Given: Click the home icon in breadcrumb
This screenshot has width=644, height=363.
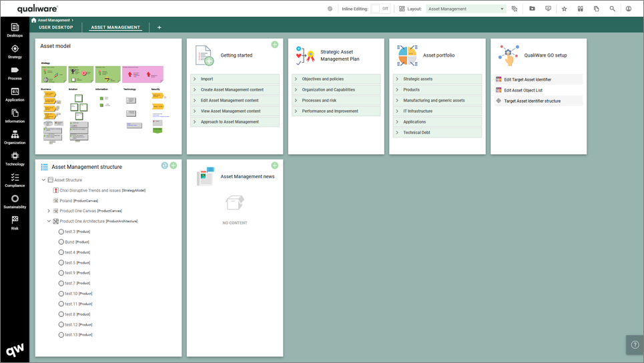Looking at the screenshot, I should (33, 20).
